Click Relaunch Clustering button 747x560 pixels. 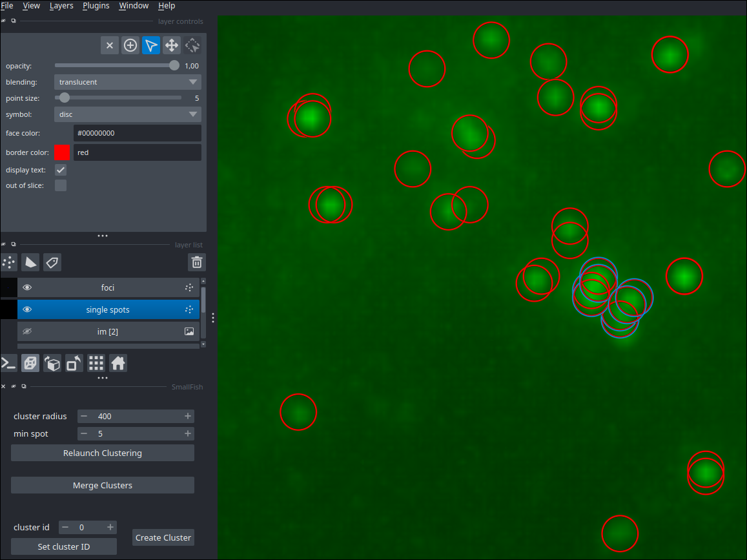pos(103,453)
